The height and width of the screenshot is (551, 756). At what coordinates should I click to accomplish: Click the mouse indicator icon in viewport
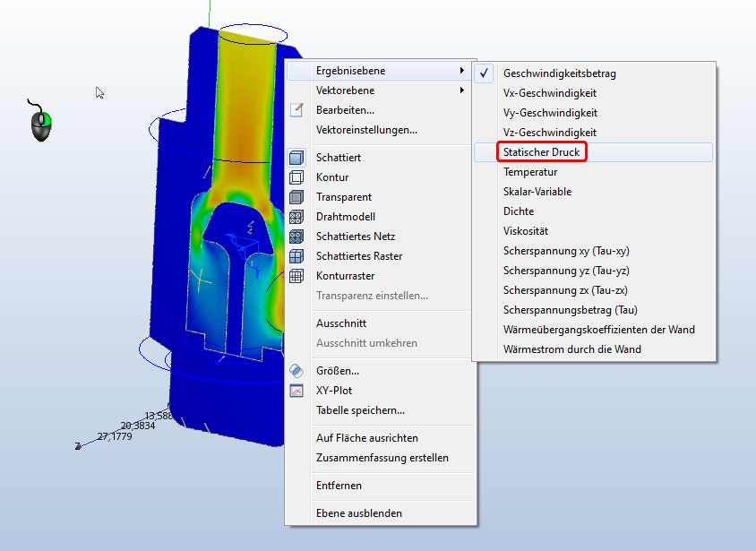click(40, 121)
